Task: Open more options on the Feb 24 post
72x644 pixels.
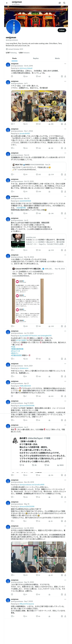Action: tap(65, 153)
